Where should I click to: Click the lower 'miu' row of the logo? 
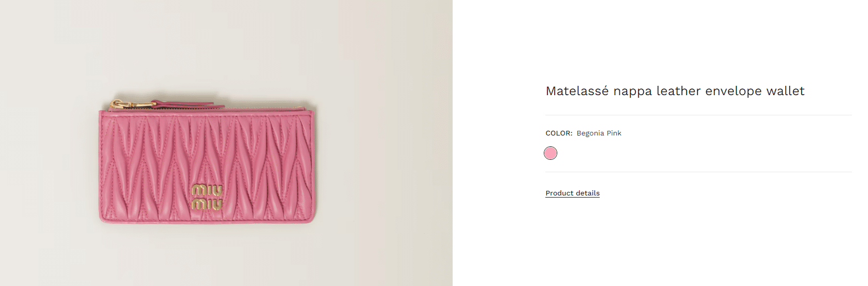207,204
